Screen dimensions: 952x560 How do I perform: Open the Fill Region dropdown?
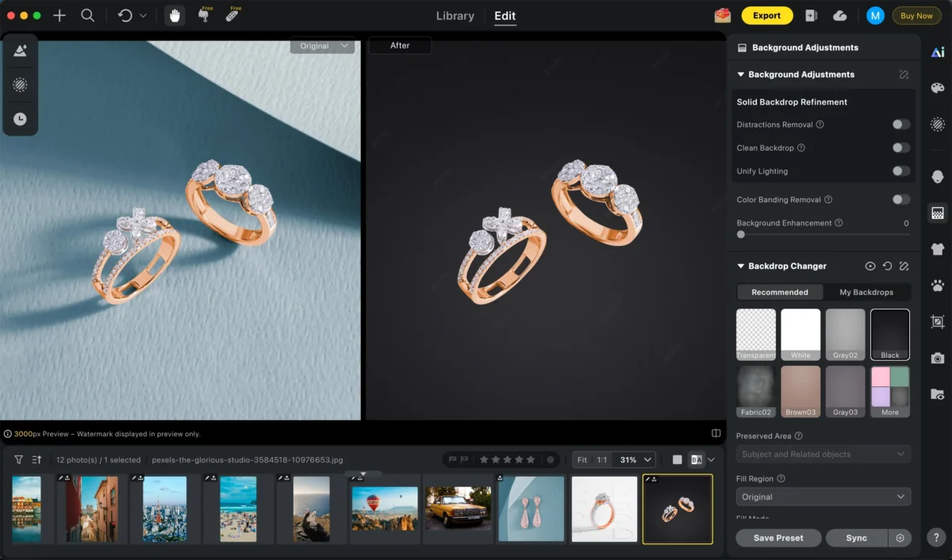(823, 497)
